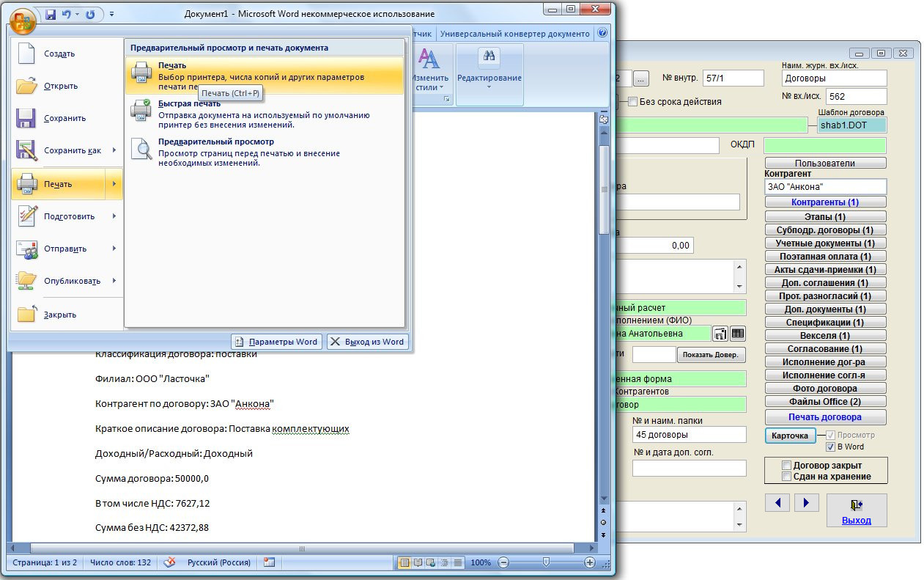
Task: Switch to Outline view icon
Action: pyautogui.click(x=443, y=562)
